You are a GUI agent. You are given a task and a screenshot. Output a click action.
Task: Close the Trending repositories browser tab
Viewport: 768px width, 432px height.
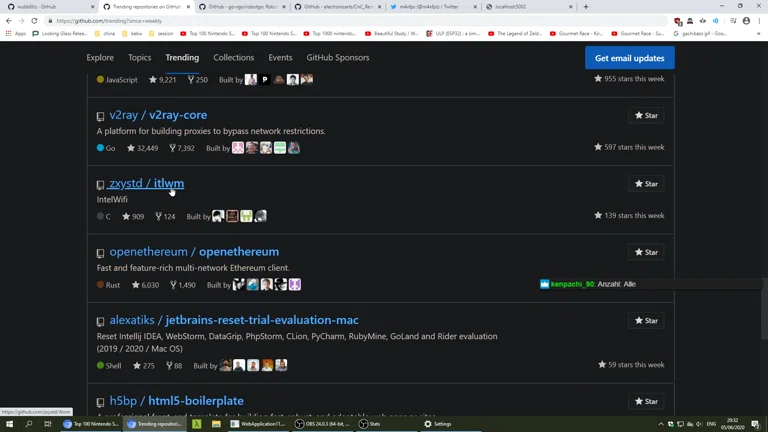188,7
